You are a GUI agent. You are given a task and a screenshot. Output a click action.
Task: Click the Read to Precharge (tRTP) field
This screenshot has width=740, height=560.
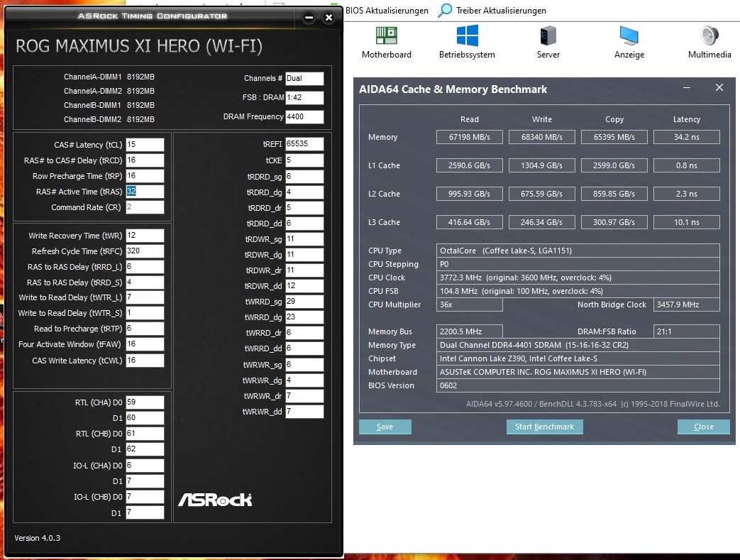[145, 328]
